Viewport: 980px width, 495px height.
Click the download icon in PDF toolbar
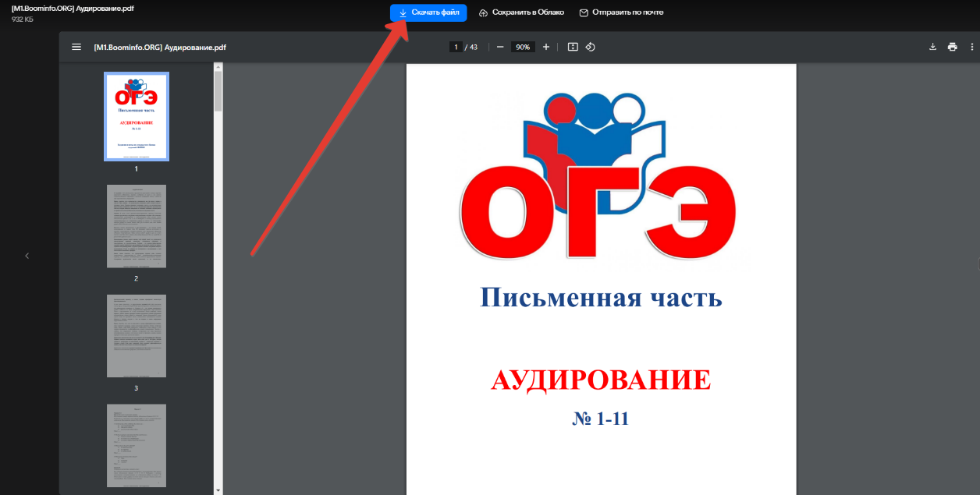(x=932, y=47)
